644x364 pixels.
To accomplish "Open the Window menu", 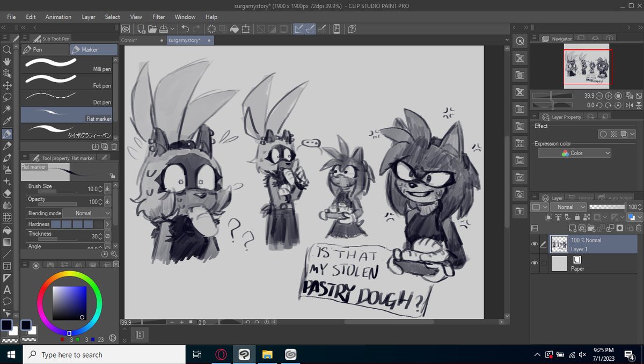I will (185, 17).
